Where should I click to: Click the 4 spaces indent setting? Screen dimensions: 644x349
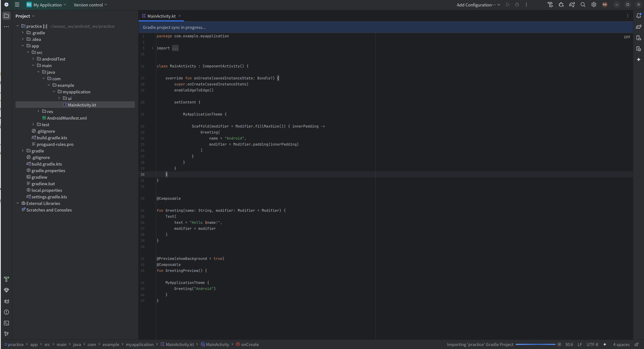[621, 344]
